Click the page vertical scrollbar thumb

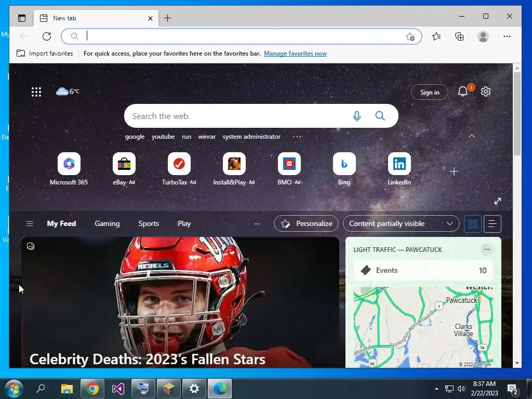coord(517,113)
